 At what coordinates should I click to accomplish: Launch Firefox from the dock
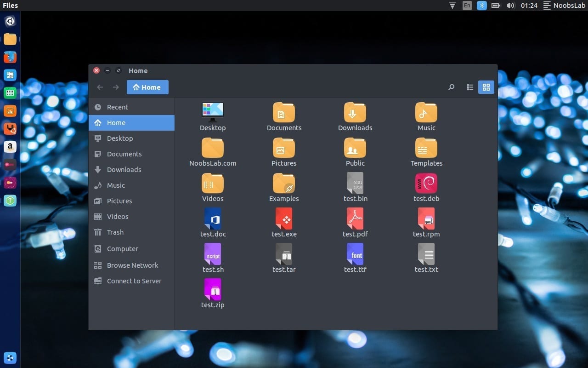click(10, 57)
